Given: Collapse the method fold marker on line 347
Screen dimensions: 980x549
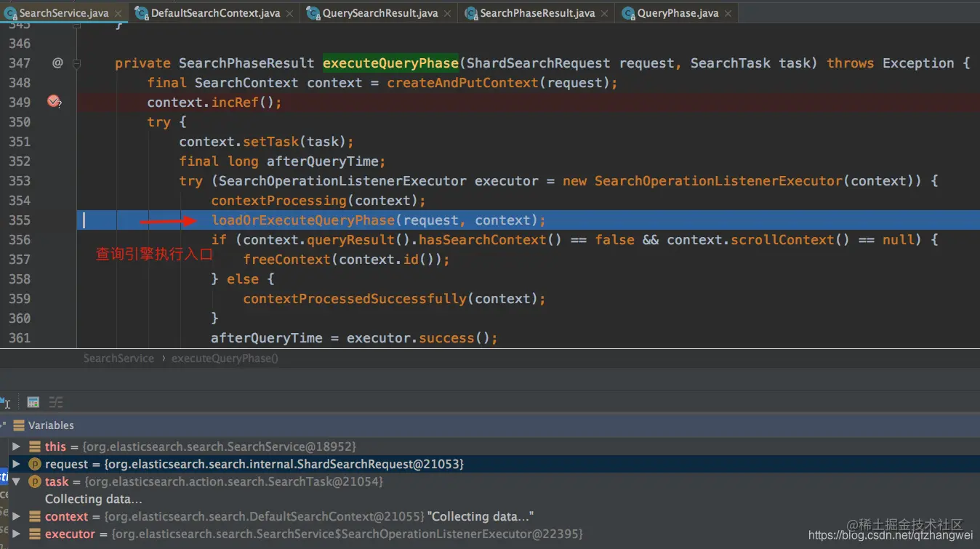Looking at the screenshot, I should click(x=76, y=63).
